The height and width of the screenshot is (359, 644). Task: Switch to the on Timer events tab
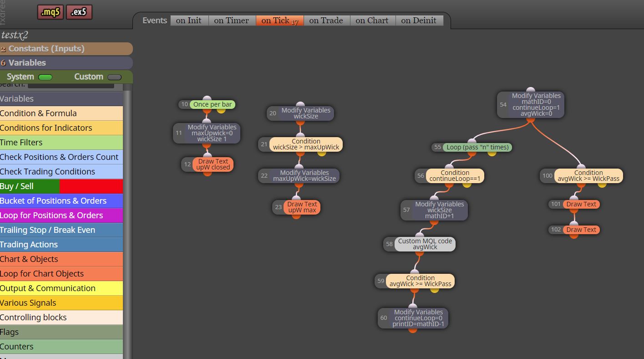point(232,21)
